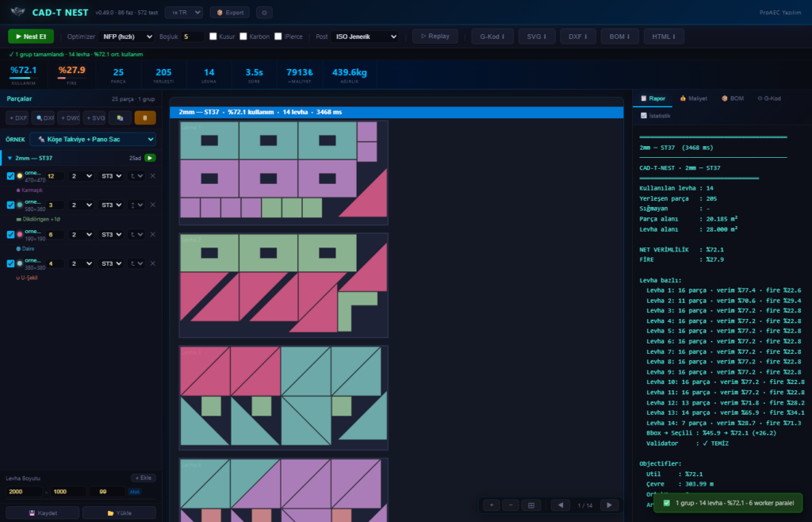Expand the Köşe Takviye + Pano Sac example dropdown
Image resolution: width=812 pixels, height=522 pixels.
click(93, 140)
